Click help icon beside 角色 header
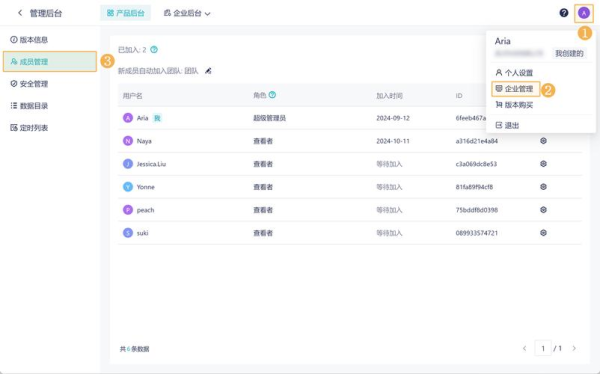Screen dimensions: 600x374 pos(272,95)
